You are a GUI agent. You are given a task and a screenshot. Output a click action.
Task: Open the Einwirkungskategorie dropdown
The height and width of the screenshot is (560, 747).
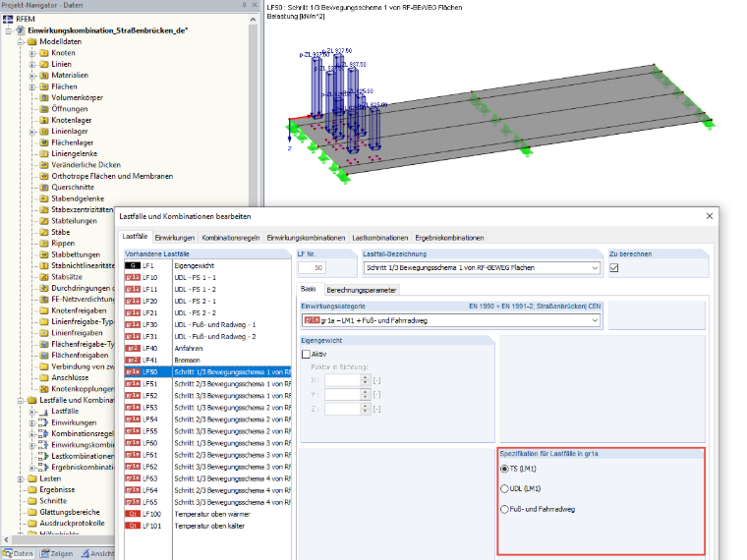point(595,320)
